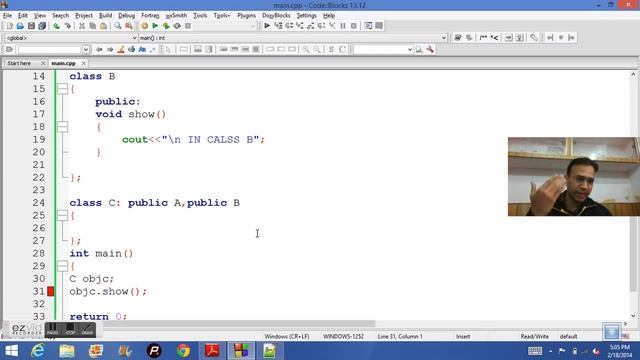Screen dimensions: 640x360
Task: Paste from clipboard toolbar icon
Action: 103,26
